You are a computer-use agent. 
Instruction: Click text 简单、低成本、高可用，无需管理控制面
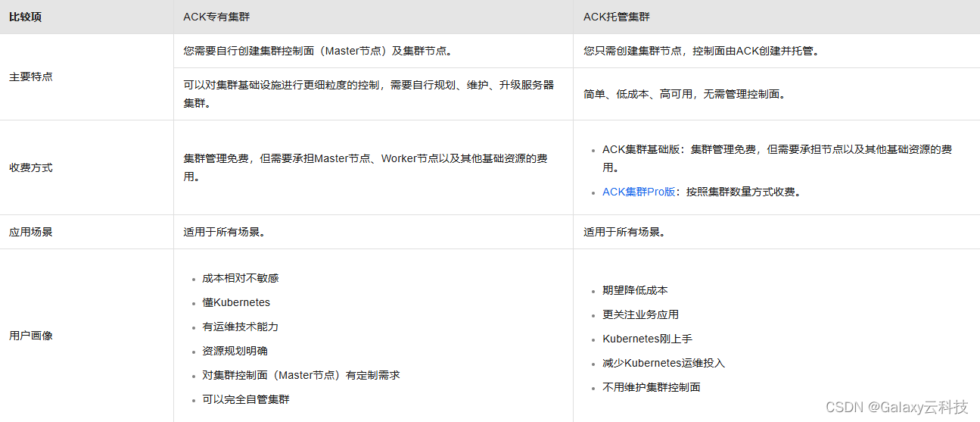coord(686,95)
